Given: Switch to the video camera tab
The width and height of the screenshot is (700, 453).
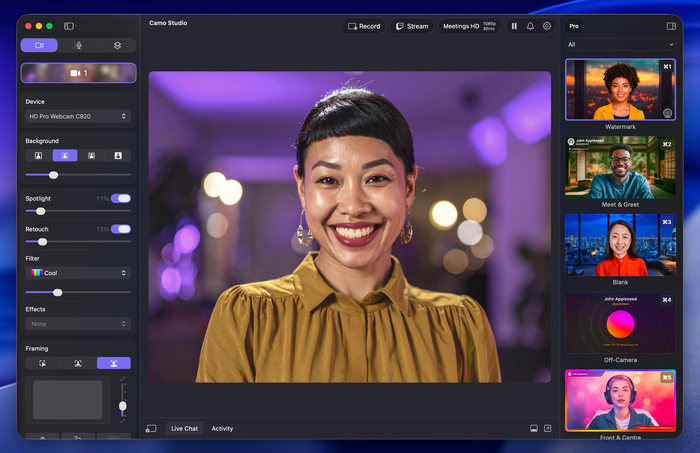Looking at the screenshot, I should pyautogui.click(x=39, y=45).
